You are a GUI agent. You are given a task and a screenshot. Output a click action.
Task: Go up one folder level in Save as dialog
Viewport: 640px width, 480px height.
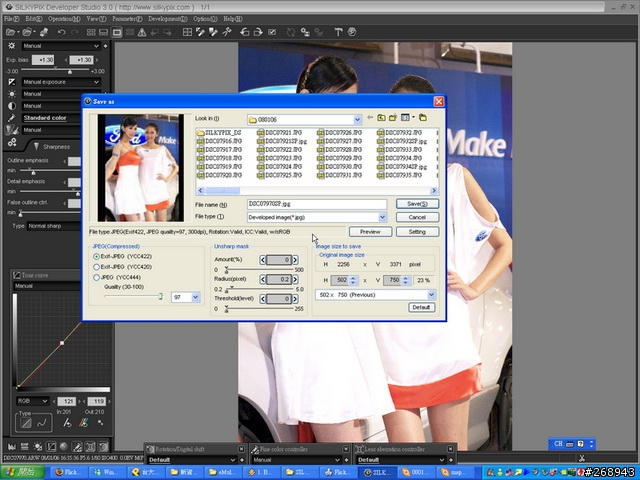pyautogui.click(x=381, y=118)
